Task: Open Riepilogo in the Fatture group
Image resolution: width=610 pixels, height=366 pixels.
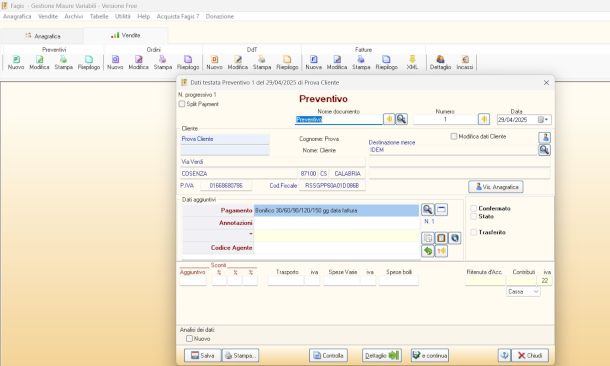Action: (386, 63)
